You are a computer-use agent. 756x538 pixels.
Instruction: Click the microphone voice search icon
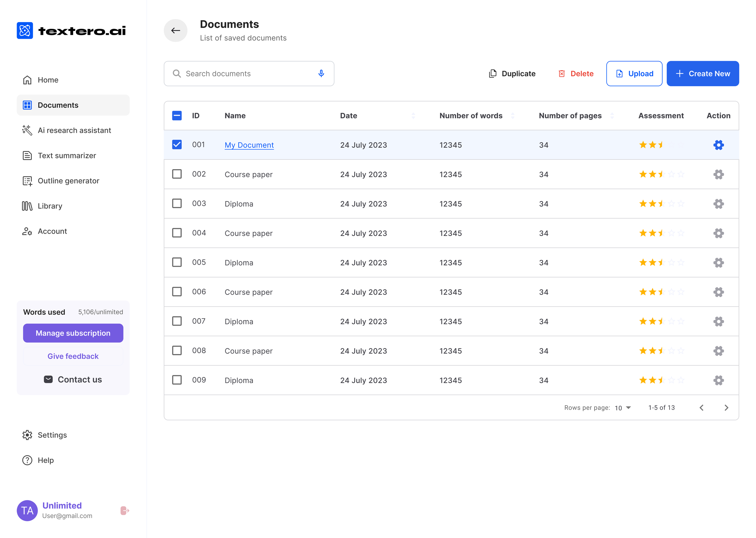321,74
